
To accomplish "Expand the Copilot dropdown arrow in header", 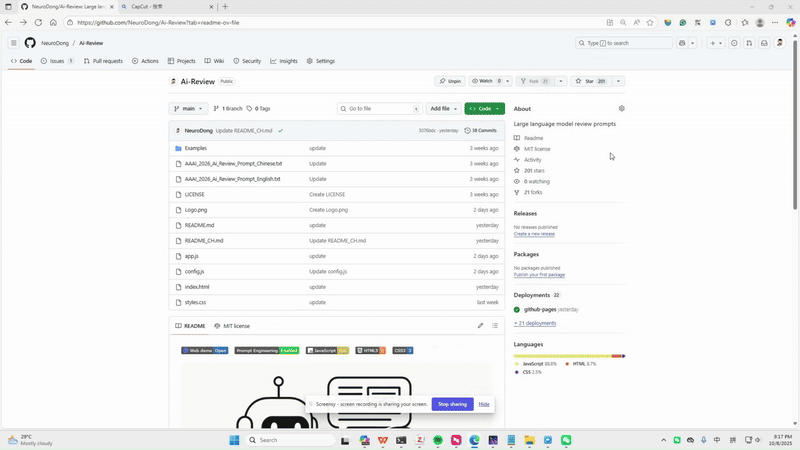I will tap(692, 43).
